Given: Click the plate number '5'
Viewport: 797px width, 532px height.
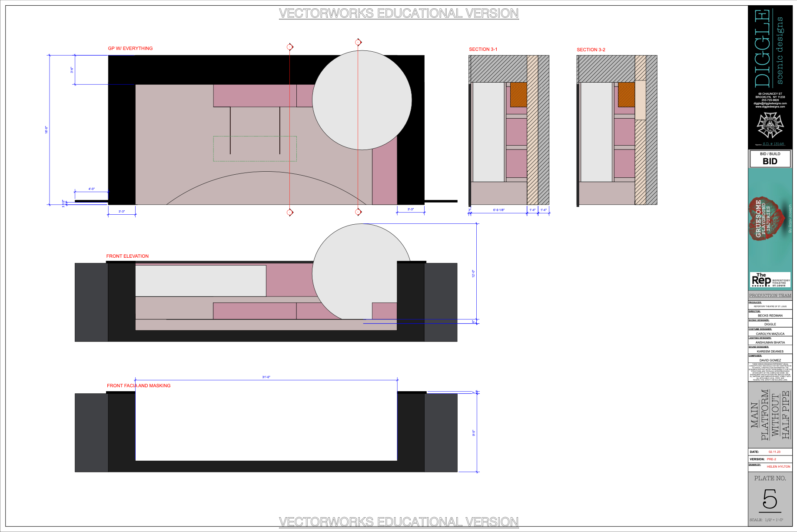Looking at the screenshot, I should 770,499.
